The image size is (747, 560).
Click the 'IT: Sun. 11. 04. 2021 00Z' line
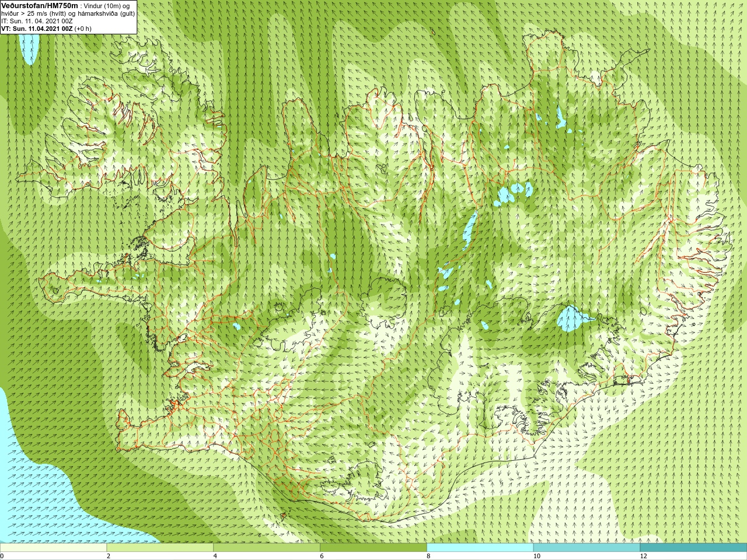37,21
